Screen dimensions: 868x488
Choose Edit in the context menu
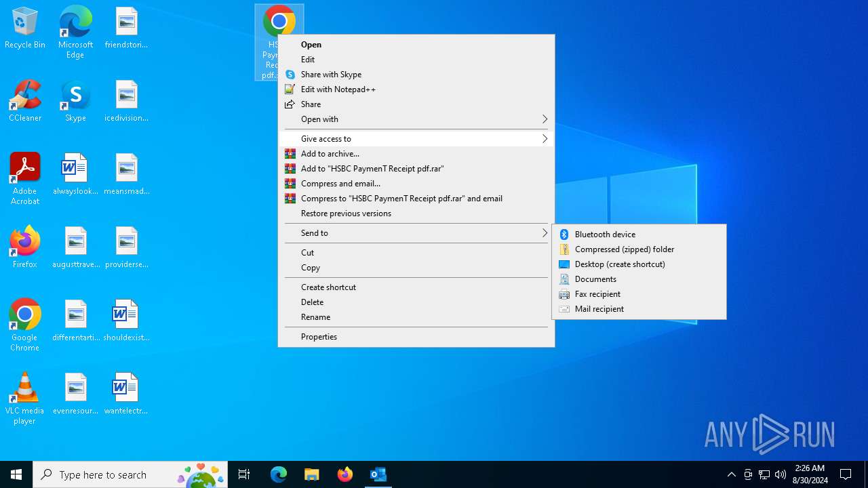[416, 60]
